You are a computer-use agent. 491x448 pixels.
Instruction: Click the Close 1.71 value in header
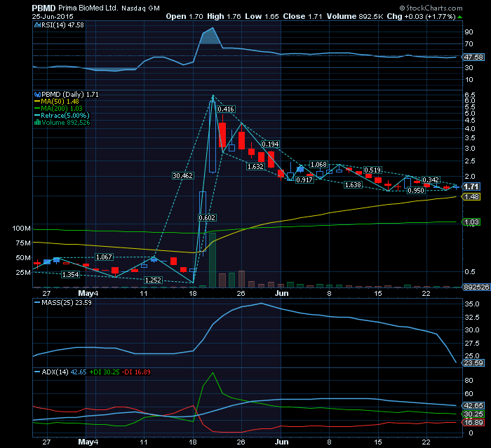coord(302,17)
